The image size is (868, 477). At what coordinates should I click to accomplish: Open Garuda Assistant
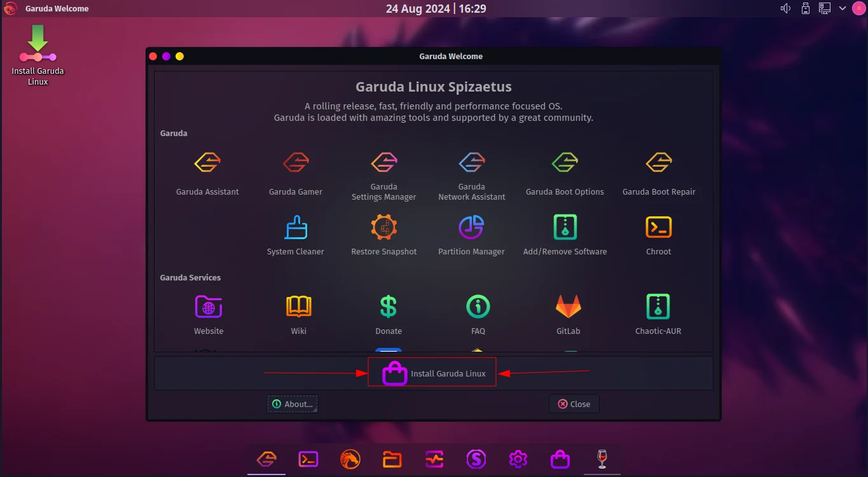click(x=207, y=173)
